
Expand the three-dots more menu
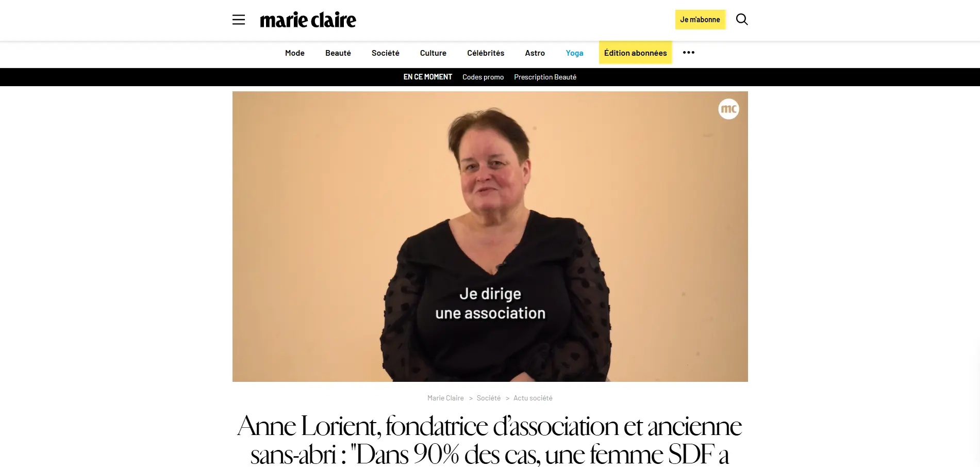pyautogui.click(x=689, y=53)
